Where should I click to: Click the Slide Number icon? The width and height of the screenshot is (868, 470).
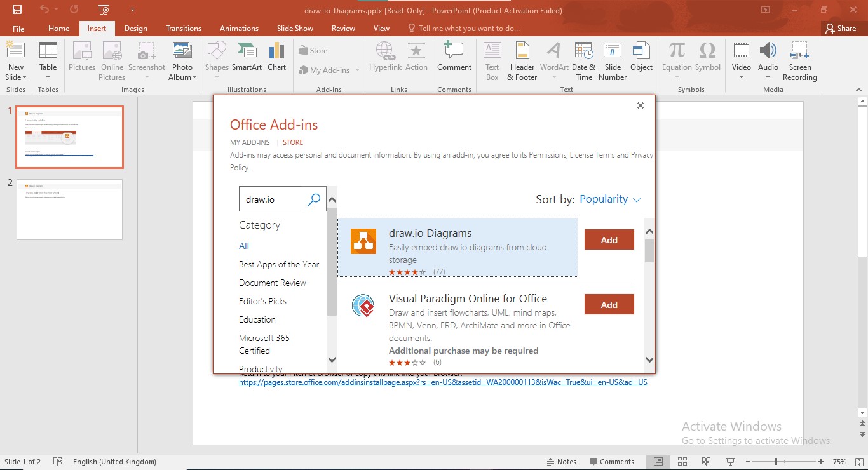tap(613, 61)
